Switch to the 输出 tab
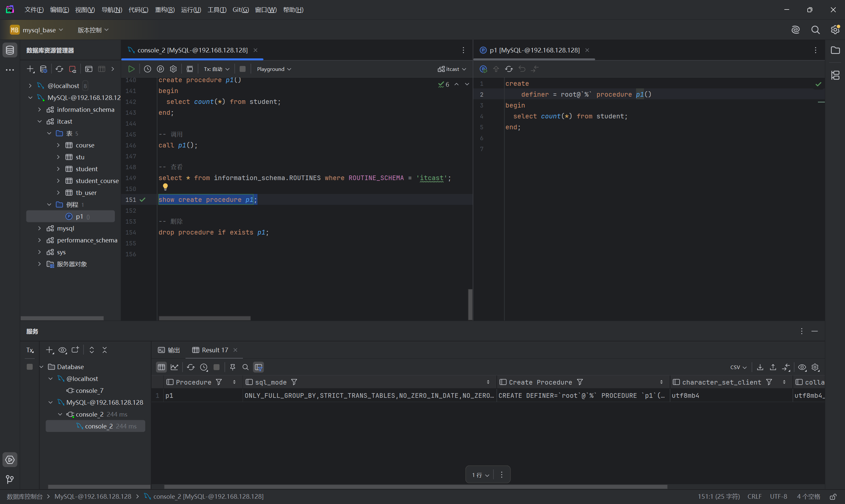Image resolution: width=845 pixels, height=504 pixels. click(x=169, y=350)
